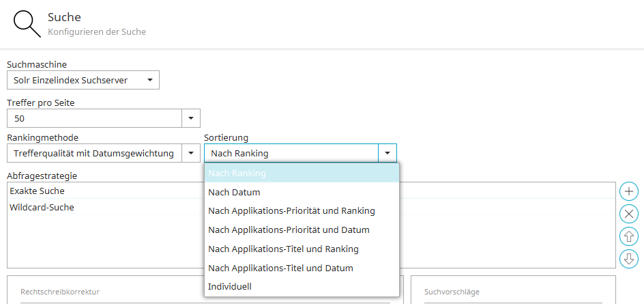Open the Rankingmethode dropdown arrow

tap(191, 153)
